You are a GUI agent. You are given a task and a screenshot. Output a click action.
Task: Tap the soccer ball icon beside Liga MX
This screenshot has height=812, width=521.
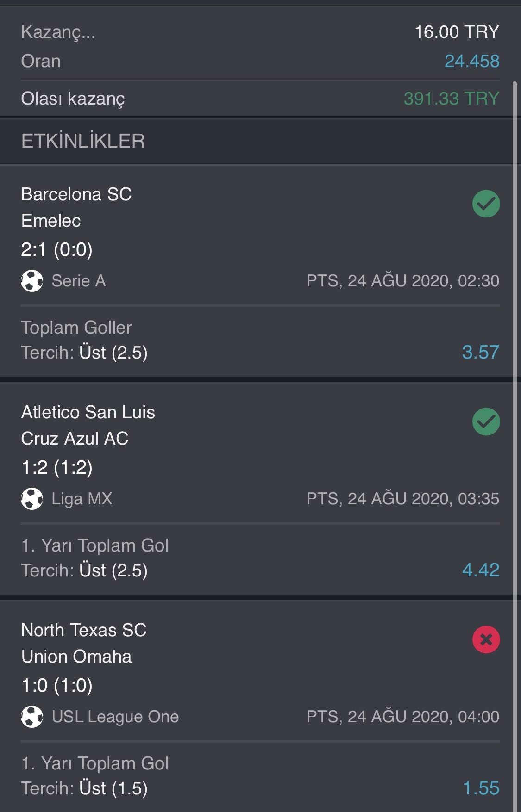tap(32, 499)
